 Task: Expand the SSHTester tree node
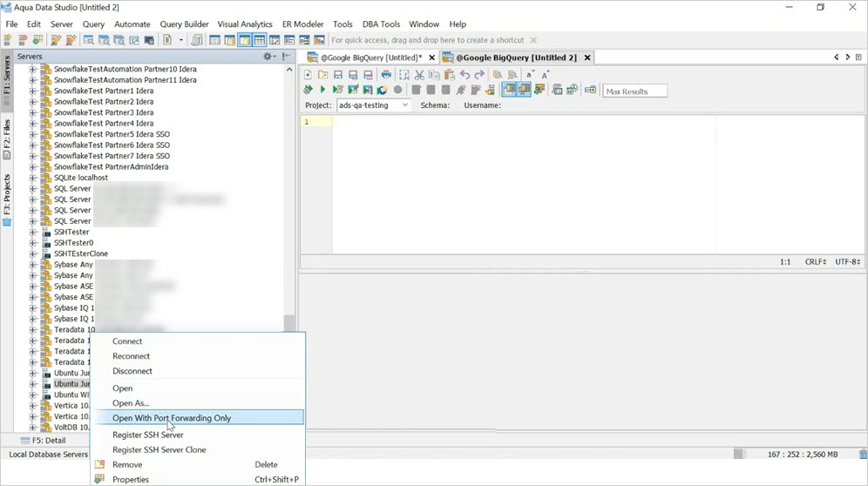coord(32,232)
